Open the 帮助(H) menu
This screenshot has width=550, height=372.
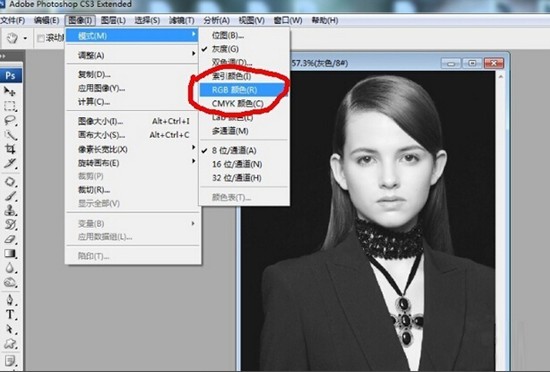pos(325,20)
